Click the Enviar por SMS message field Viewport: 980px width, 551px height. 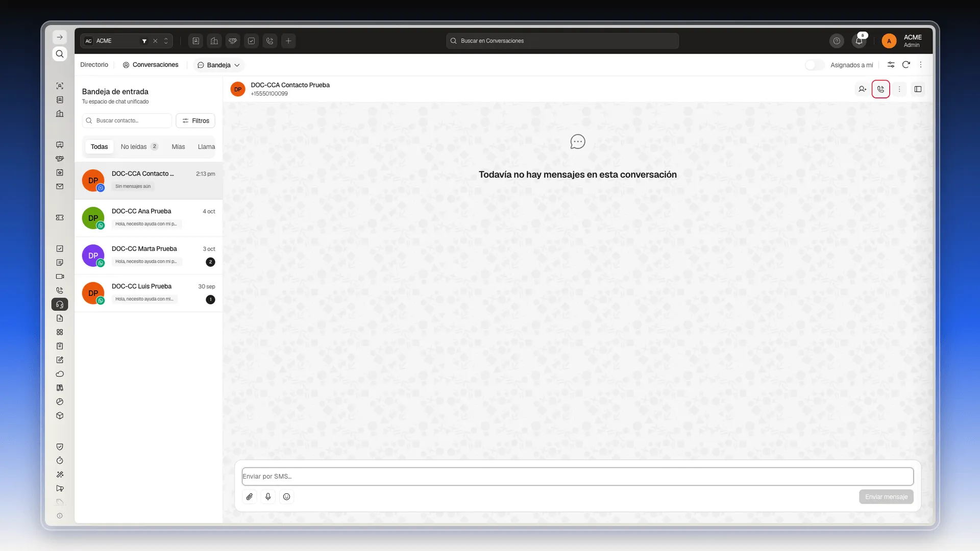tap(577, 477)
